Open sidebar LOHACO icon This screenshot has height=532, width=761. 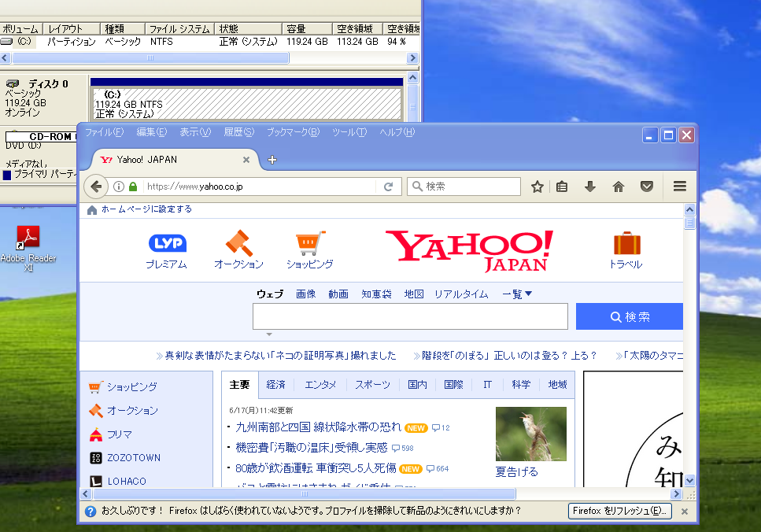click(x=95, y=481)
